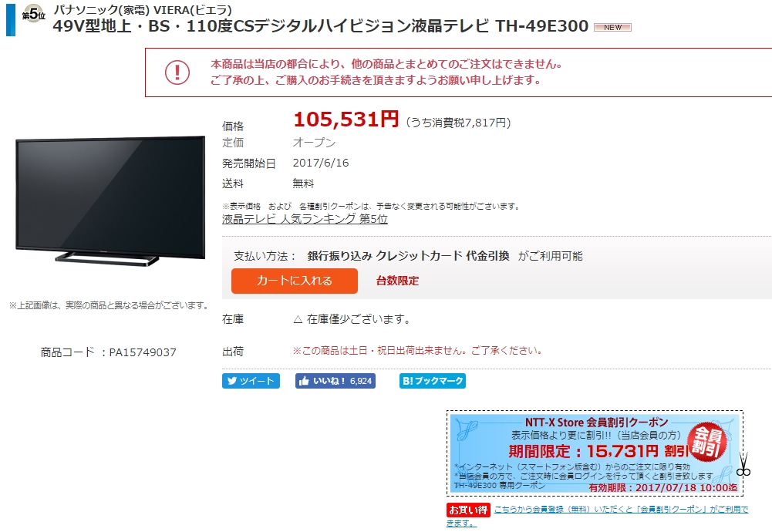Click the パナソニック(家電) VIERA brand text
Viewport: 772px width, 532px height.
pos(143,9)
